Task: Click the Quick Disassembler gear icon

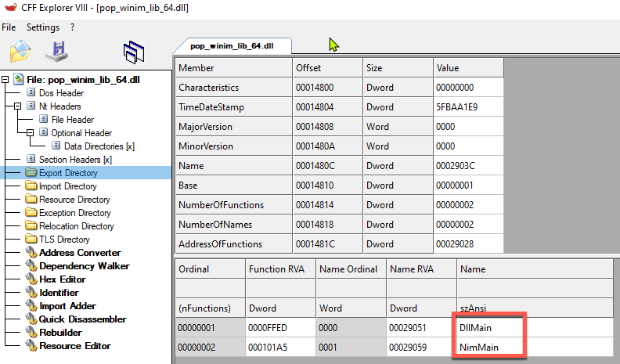Action: coord(31,319)
